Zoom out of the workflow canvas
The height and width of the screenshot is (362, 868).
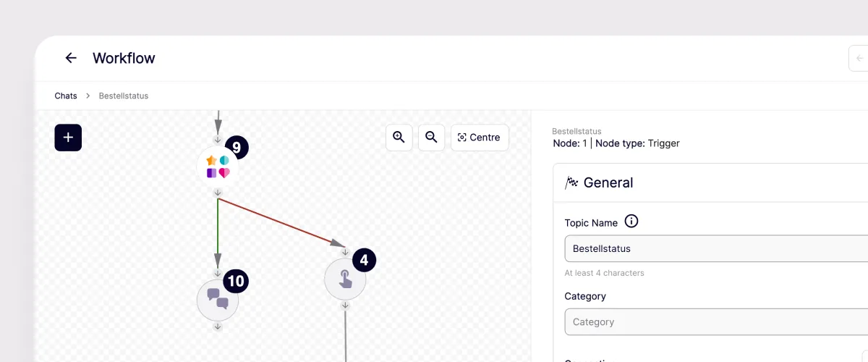pos(431,137)
